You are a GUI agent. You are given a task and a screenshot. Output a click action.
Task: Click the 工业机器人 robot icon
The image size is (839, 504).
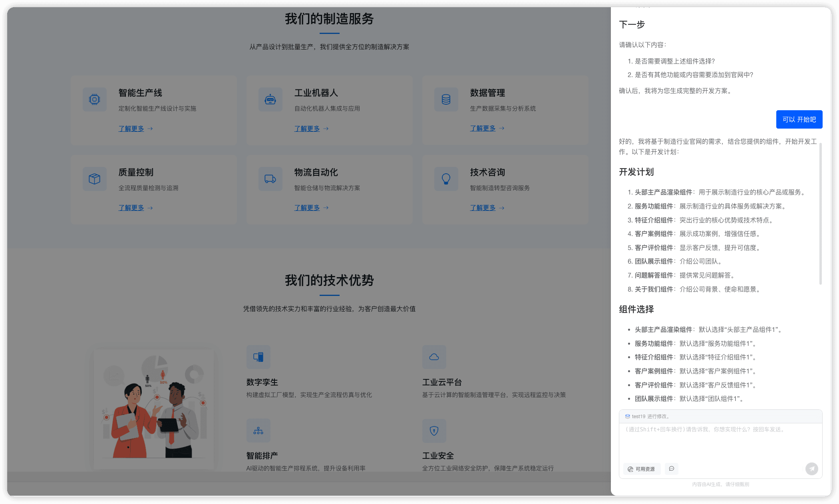click(270, 99)
